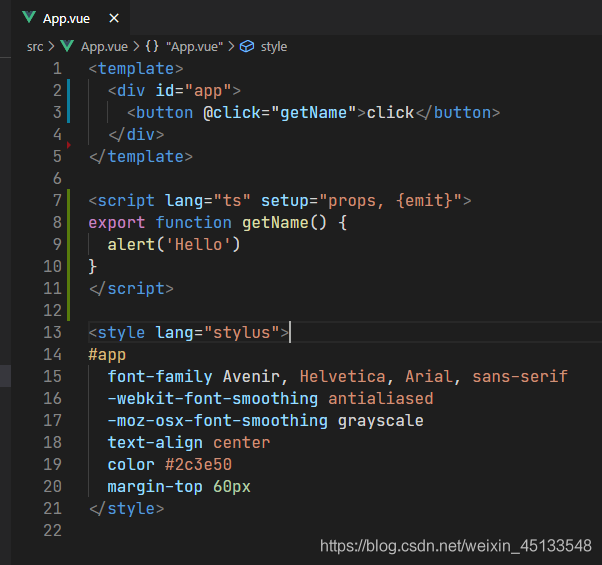This screenshot has width=602, height=565.
Task: Click the alert('Hello') statement
Action: 174,245
